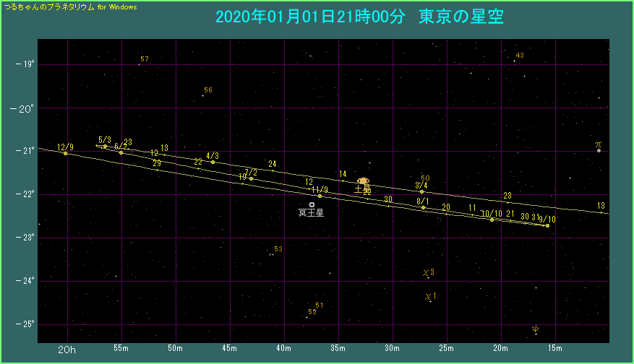Click the -23° declination axis label
Image resolution: width=634 pixels, height=364 pixels.
[x=25, y=238]
